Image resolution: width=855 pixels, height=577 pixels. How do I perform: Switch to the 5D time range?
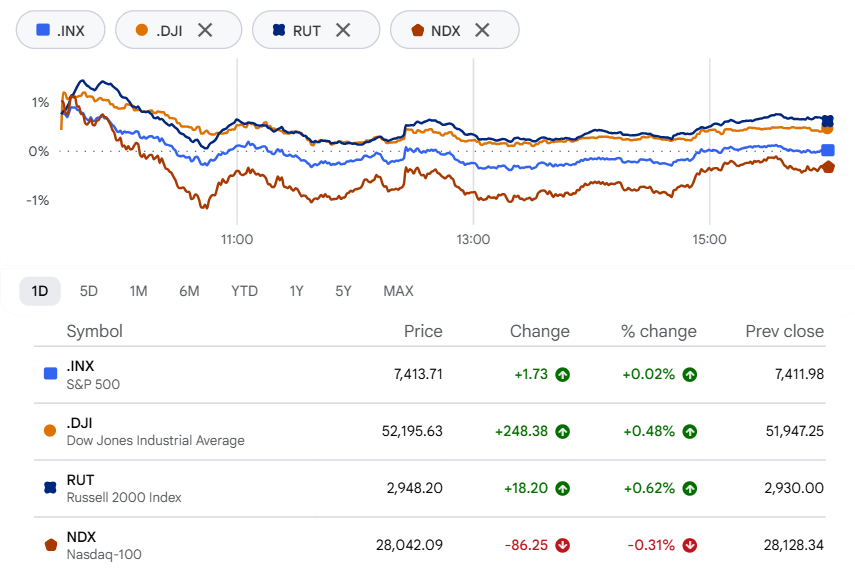[x=88, y=291]
